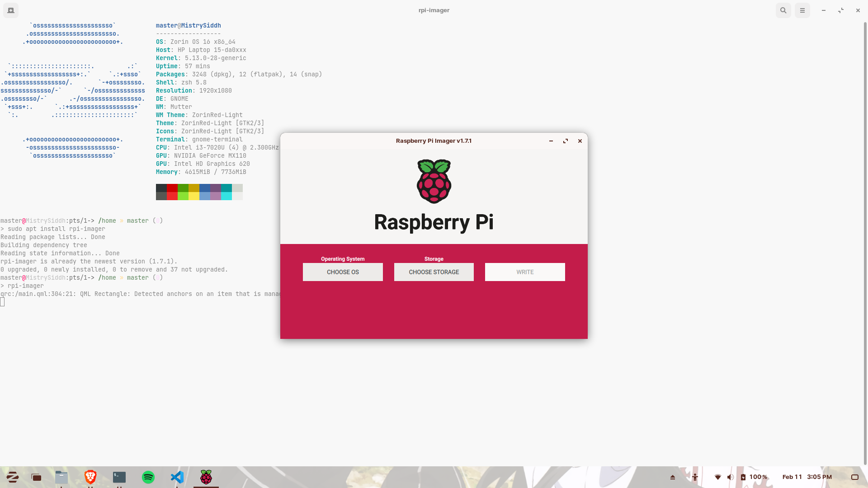868x488 pixels.
Task: Click the battery 100 % indicator
Action: pyautogui.click(x=754, y=477)
